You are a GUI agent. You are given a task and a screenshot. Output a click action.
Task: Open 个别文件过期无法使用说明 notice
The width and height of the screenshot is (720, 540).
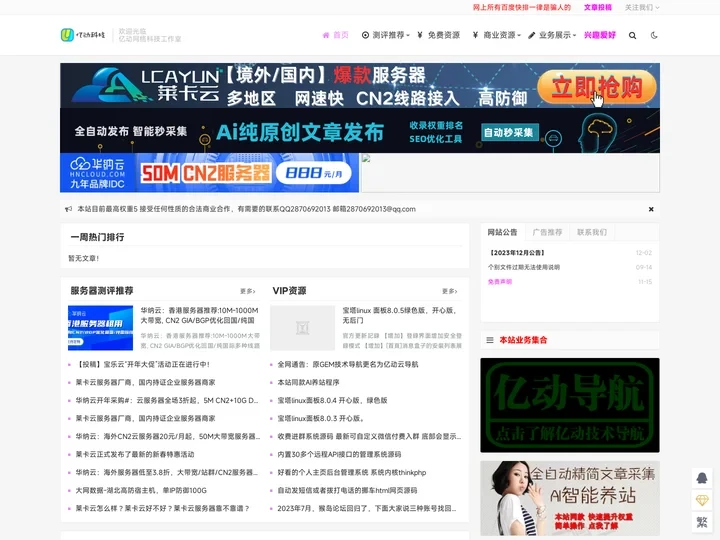pyautogui.click(x=524, y=267)
